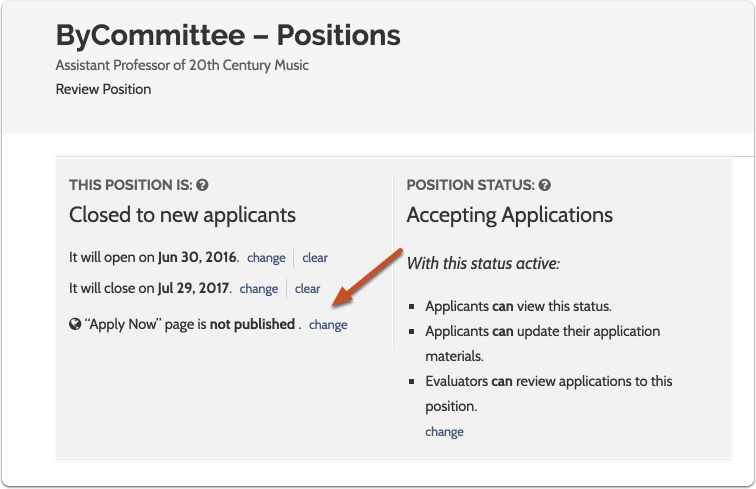Click 'Jul 29, 2017' date text

click(194, 288)
